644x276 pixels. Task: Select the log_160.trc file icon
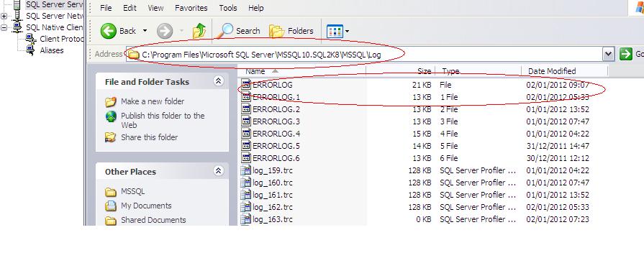coord(246,183)
